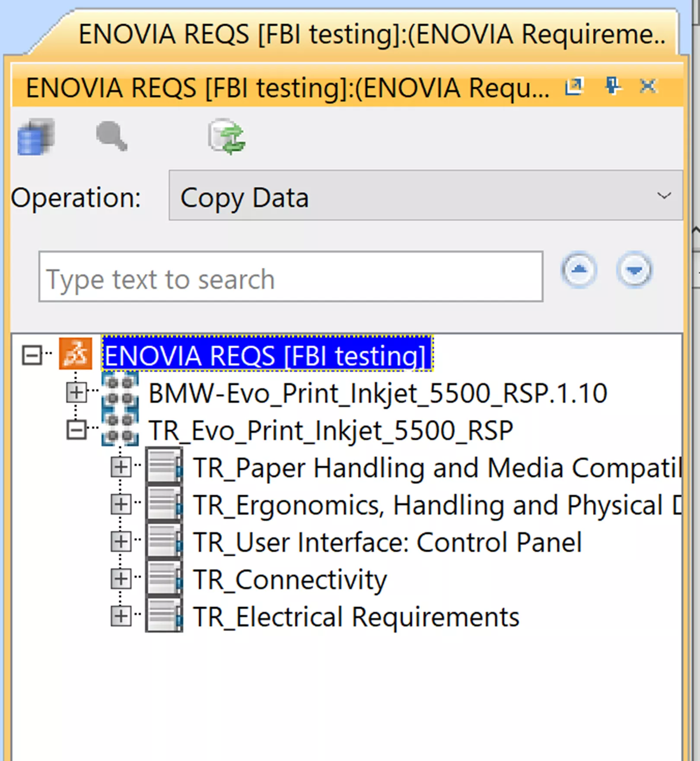
Task: Select the ENOVIA REQS [FBI testing] tree item
Action: [x=267, y=354]
